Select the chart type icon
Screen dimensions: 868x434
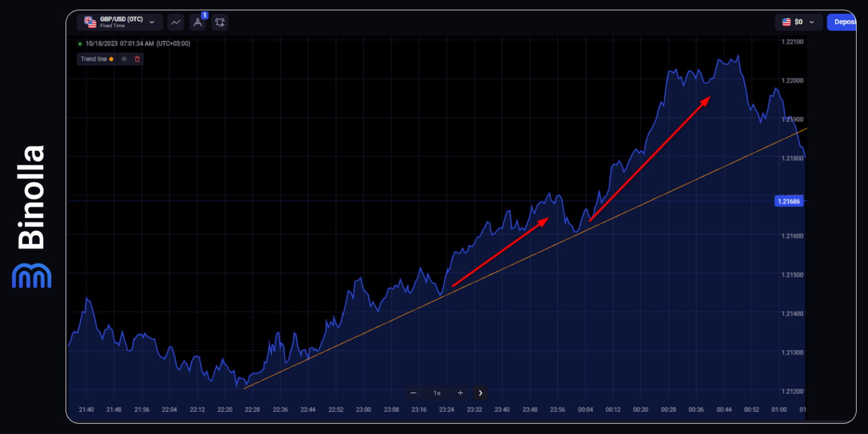click(x=176, y=22)
